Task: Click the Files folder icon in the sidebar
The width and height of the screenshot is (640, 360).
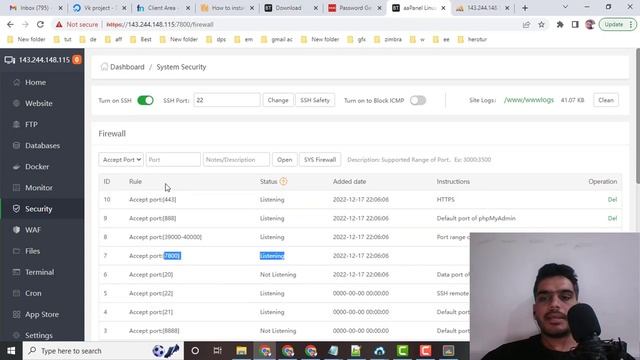Action: point(16,251)
